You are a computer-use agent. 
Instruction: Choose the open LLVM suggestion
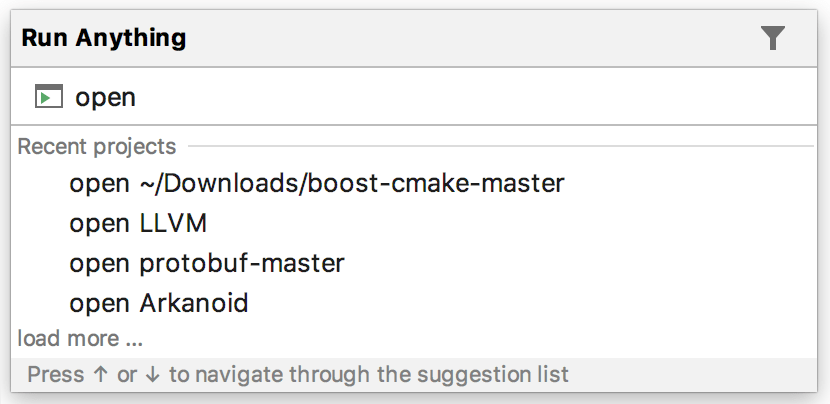(x=138, y=223)
